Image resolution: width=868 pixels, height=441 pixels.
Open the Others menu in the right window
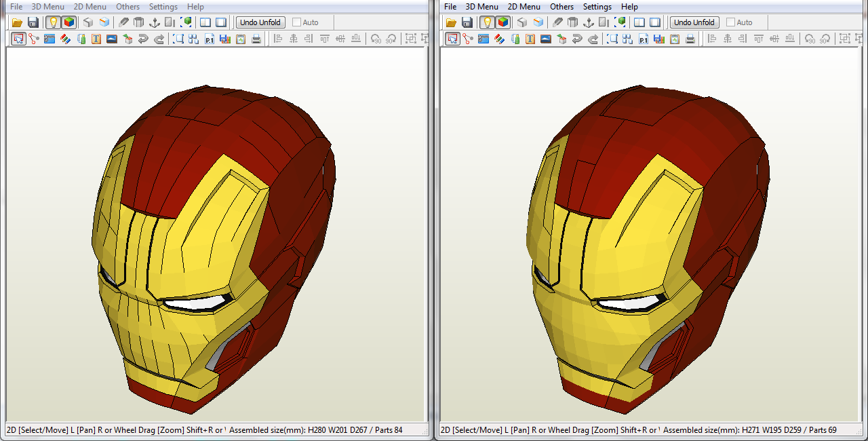[562, 7]
